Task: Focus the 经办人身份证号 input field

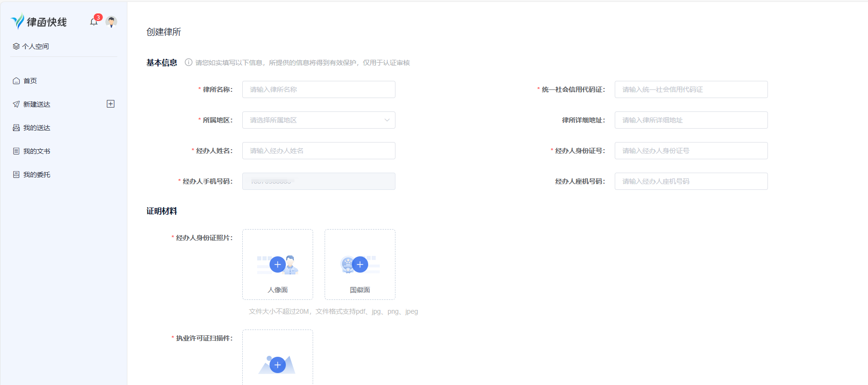Action: pos(691,151)
